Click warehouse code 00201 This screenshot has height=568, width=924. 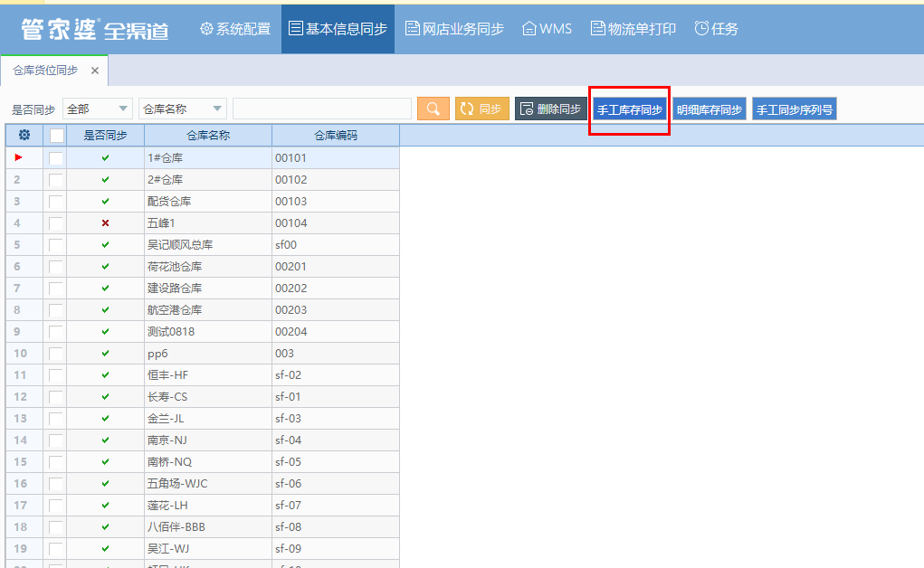point(291,267)
